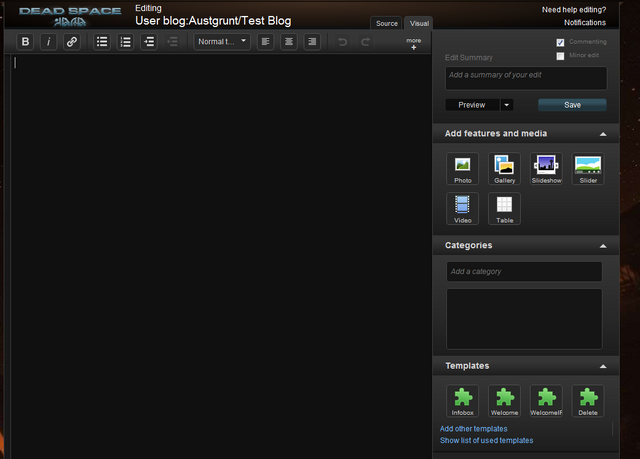Insert the Delete template
The image size is (640, 459).
pos(588,401)
